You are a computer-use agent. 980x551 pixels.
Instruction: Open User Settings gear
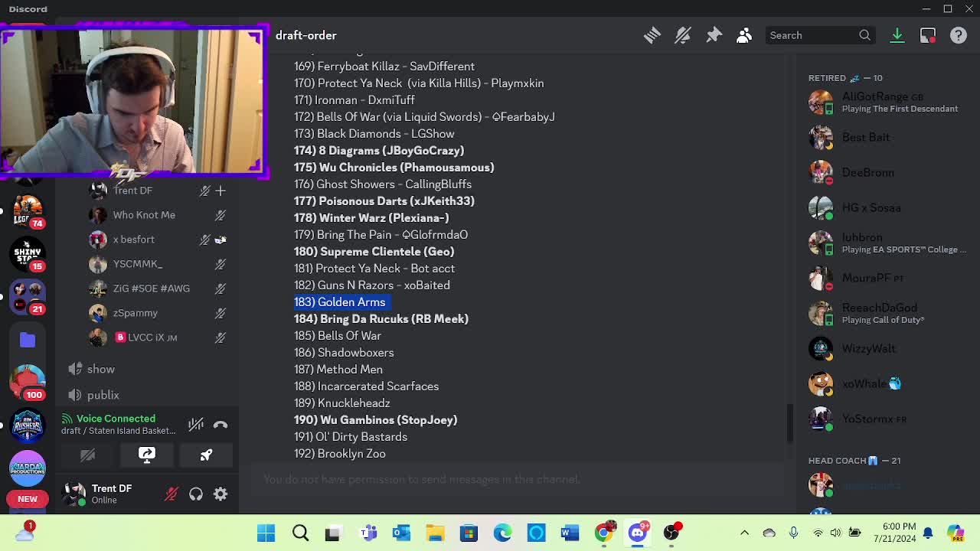(x=220, y=494)
